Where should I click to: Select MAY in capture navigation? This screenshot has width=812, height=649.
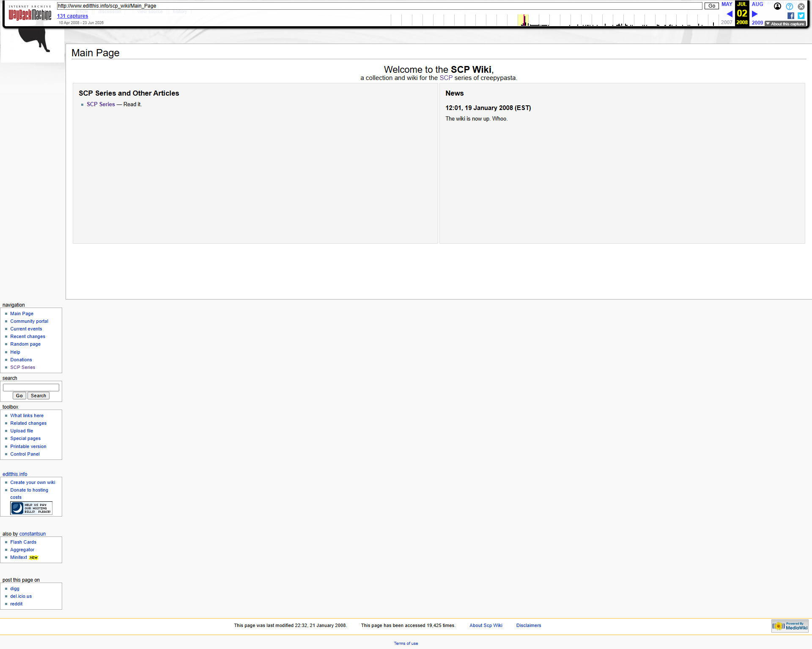727,4
